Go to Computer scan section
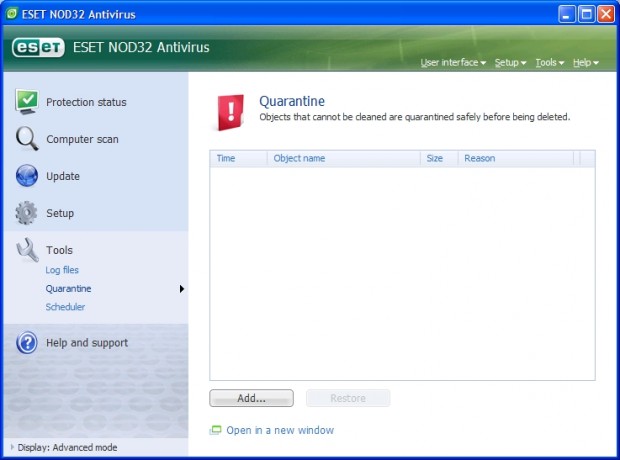 coord(82,139)
